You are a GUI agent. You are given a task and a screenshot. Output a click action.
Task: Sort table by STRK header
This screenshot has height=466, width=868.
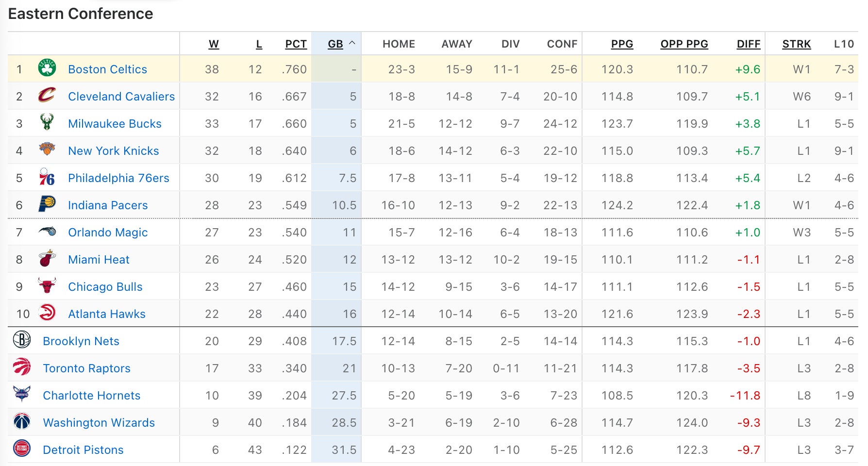(796, 44)
